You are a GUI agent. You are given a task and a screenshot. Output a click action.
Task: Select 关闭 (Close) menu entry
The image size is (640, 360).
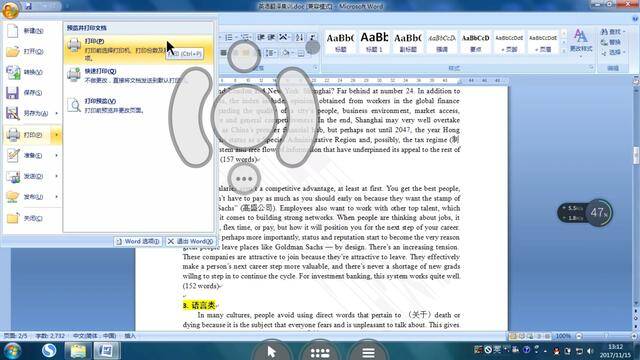coord(32,218)
